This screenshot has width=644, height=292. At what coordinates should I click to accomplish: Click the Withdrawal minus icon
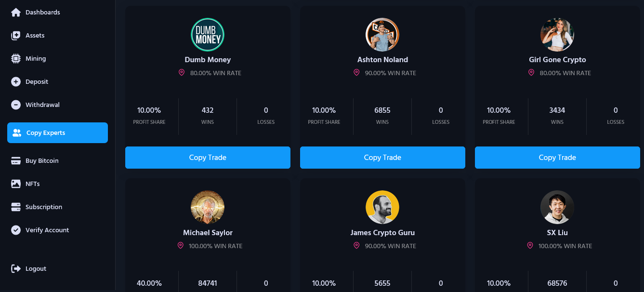pyautogui.click(x=16, y=105)
